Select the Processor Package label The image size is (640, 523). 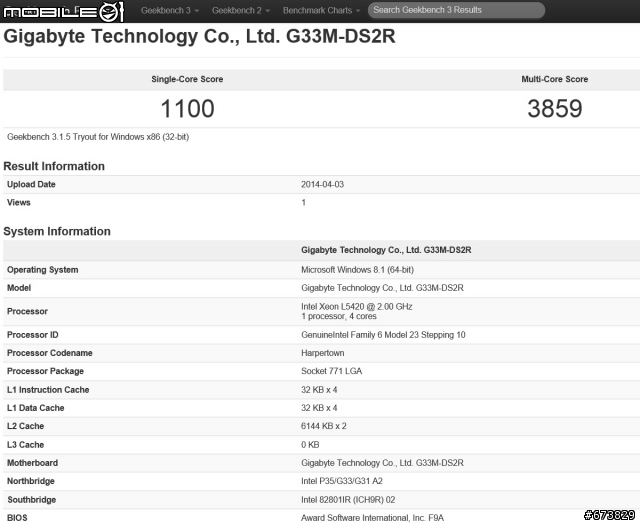point(45,371)
